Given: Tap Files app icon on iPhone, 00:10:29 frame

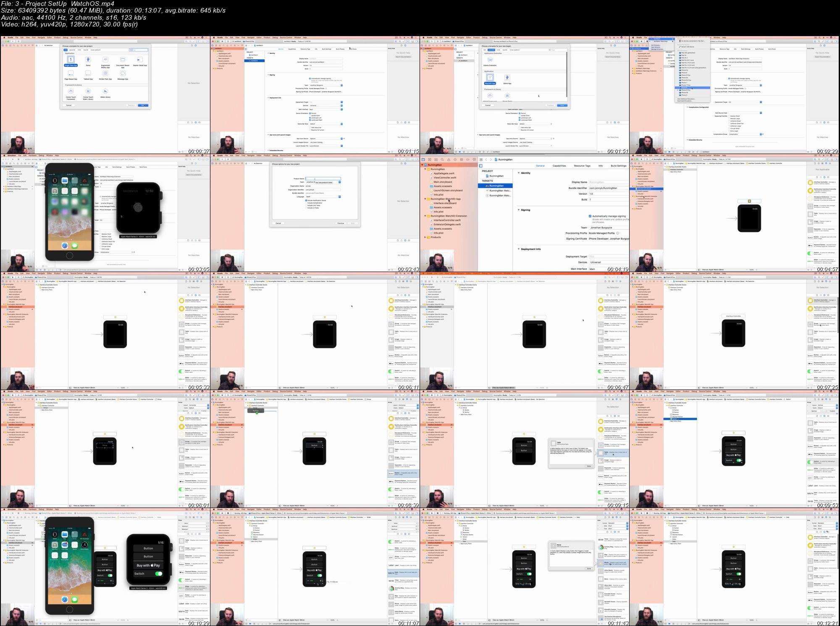Looking at the screenshot, I should point(65,534).
